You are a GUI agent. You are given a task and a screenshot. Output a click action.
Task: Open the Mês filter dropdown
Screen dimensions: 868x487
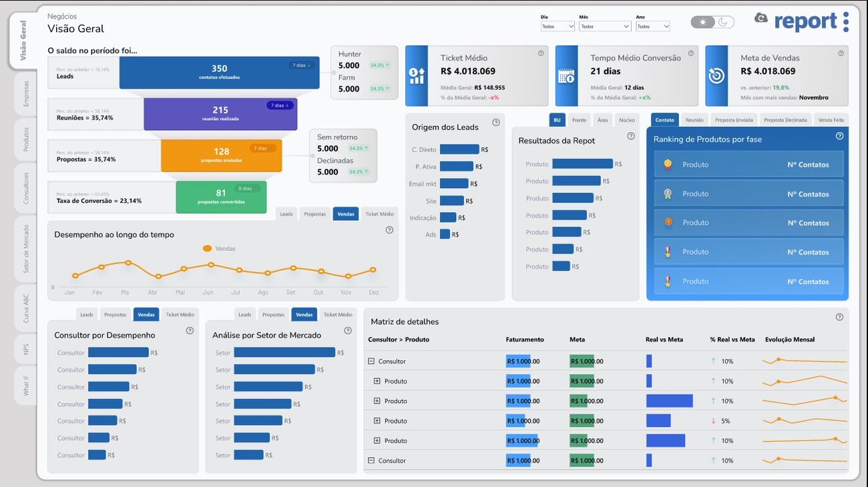(x=605, y=27)
